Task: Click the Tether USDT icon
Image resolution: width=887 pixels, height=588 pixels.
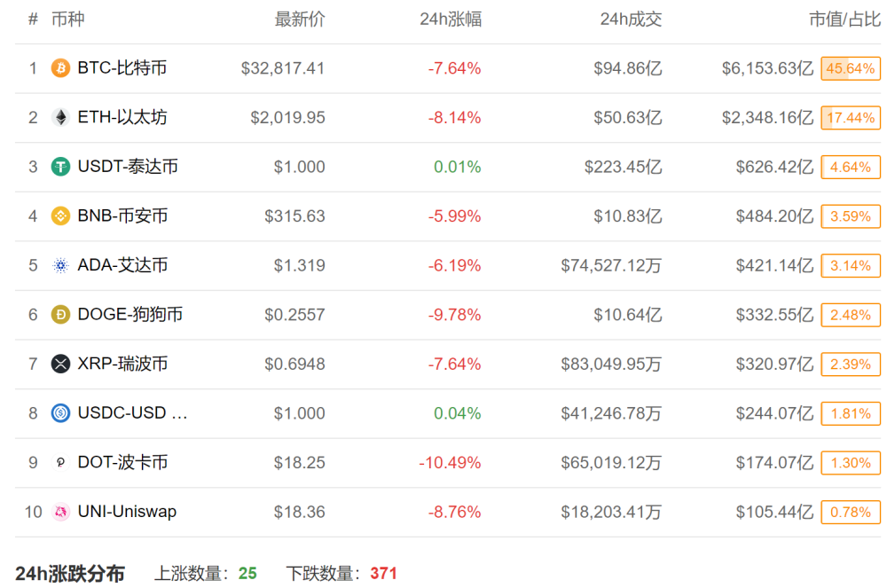Action: click(60, 167)
